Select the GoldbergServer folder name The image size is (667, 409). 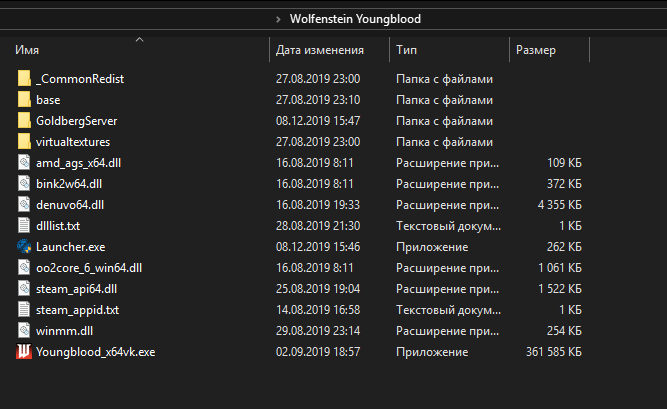tap(77, 121)
